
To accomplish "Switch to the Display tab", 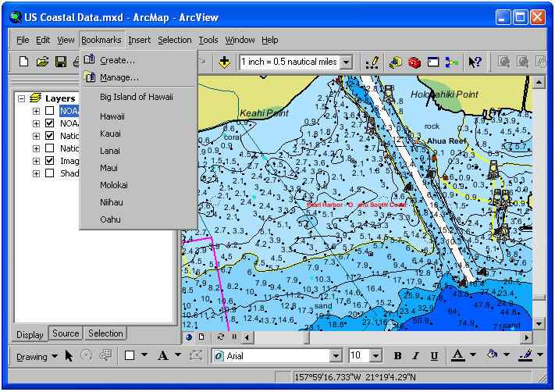I will pos(30,334).
